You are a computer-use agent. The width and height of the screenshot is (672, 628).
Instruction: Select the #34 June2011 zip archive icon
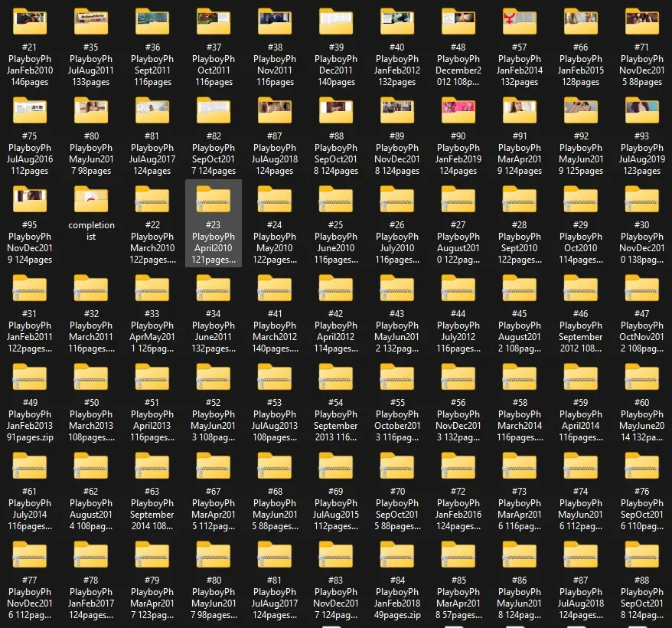tap(214, 288)
